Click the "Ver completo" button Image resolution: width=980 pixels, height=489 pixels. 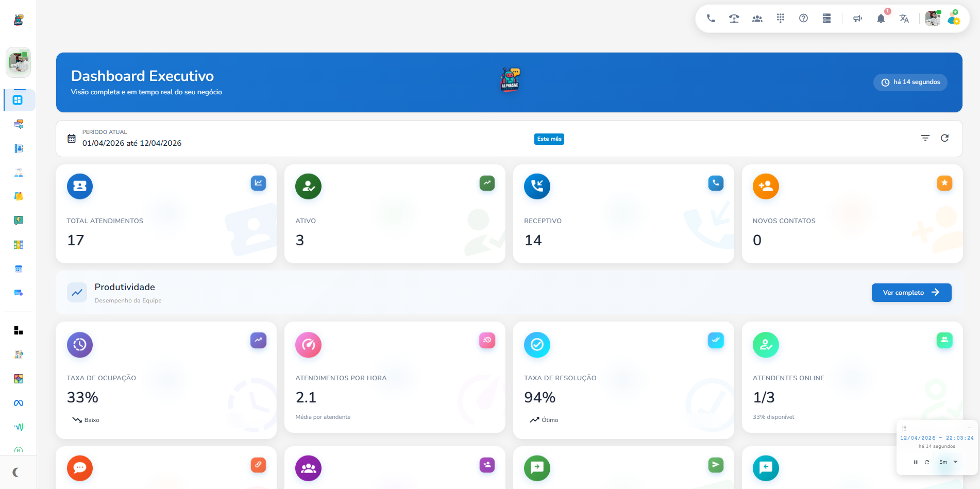(x=911, y=293)
